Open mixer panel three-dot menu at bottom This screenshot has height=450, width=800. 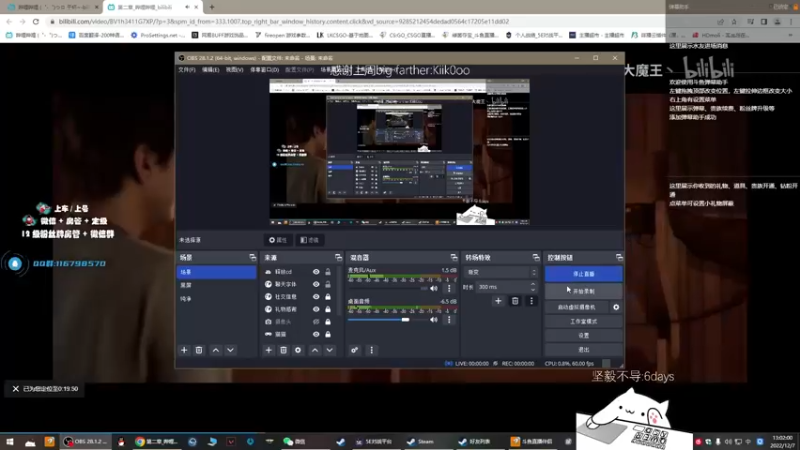tap(371, 350)
